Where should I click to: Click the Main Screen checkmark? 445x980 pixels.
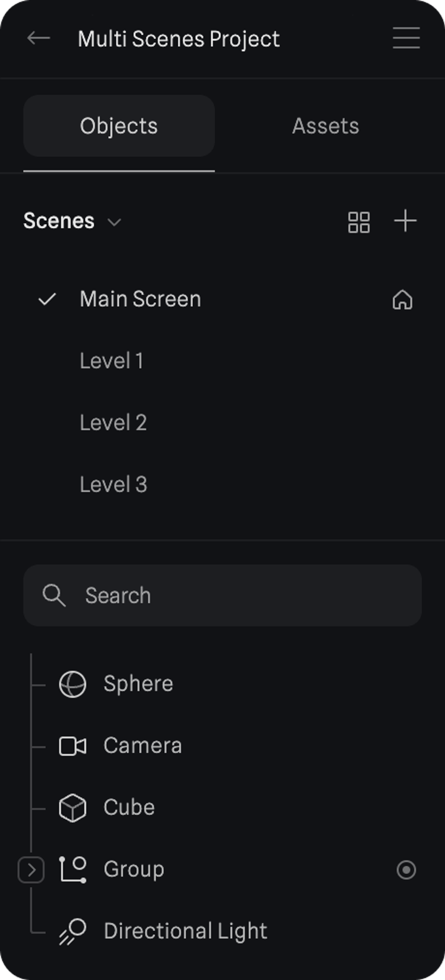[47, 299]
